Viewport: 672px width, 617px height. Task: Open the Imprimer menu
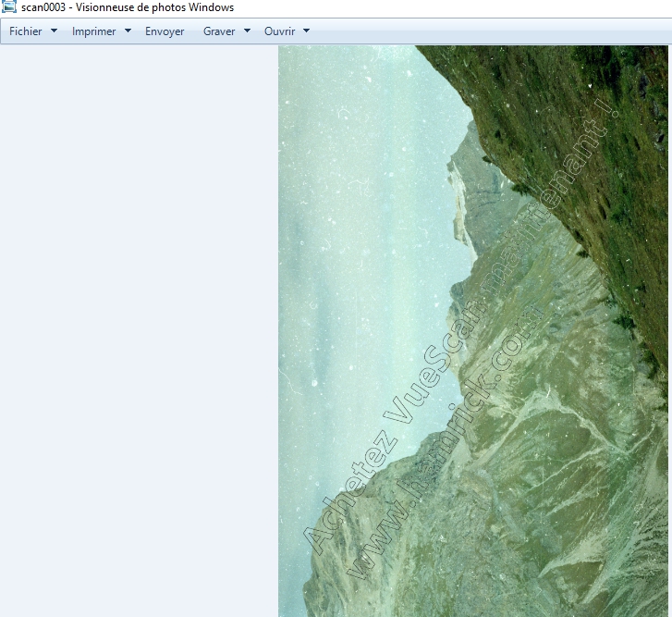[94, 31]
